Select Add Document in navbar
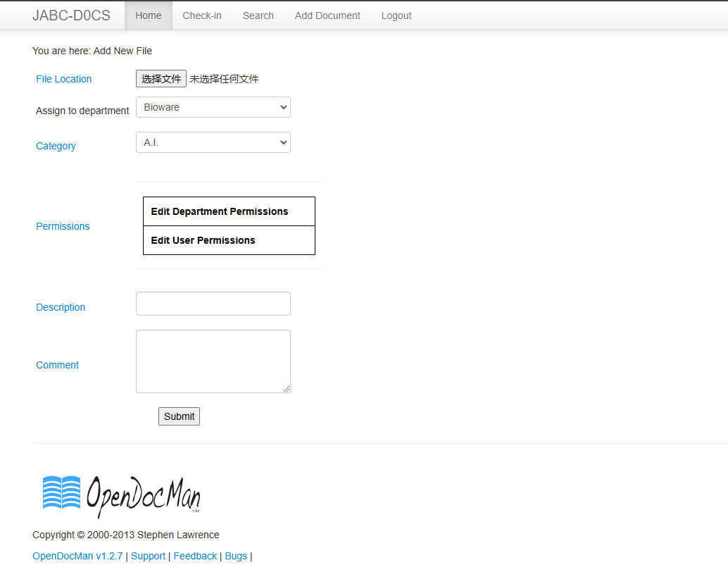 point(327,15)
